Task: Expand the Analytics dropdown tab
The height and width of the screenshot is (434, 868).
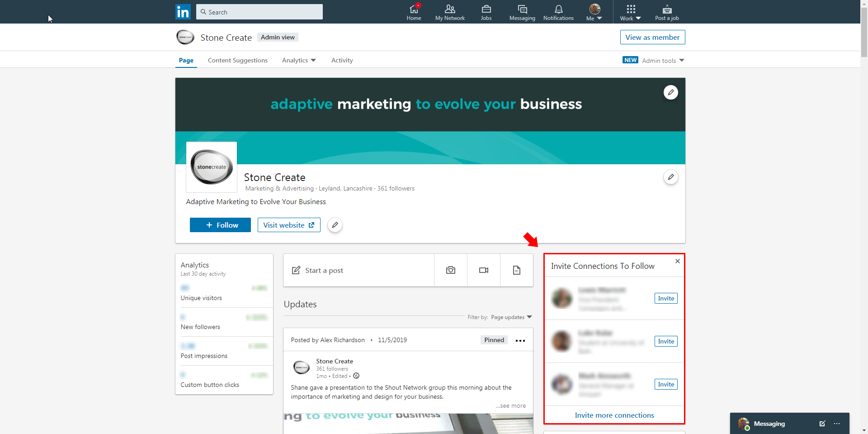Action: [299, 60]
